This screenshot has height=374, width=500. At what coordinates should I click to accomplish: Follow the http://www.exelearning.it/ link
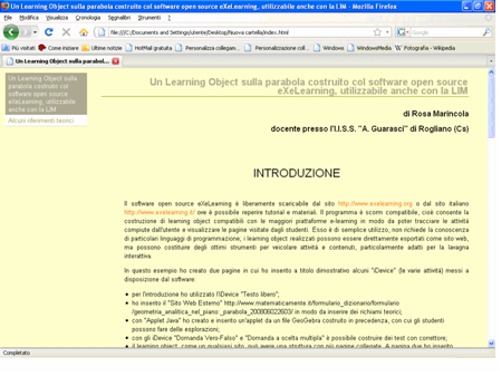(159, 212)
